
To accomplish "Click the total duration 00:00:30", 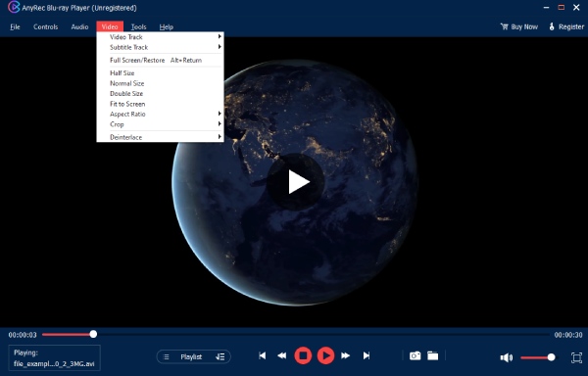I will coord(568,335).
